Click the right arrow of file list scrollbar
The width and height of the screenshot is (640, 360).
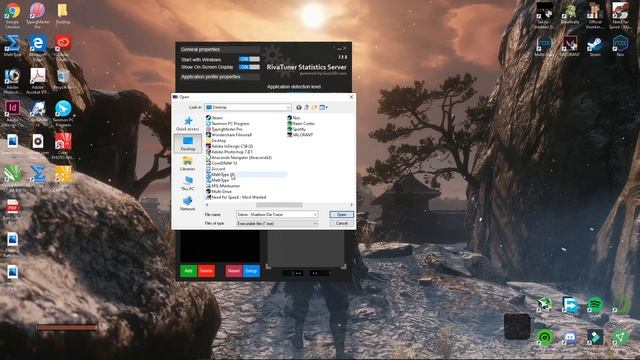tap(351, 205)
